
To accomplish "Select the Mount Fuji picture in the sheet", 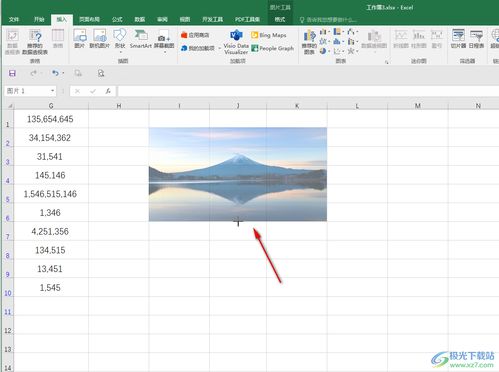I will pos(238,174).
